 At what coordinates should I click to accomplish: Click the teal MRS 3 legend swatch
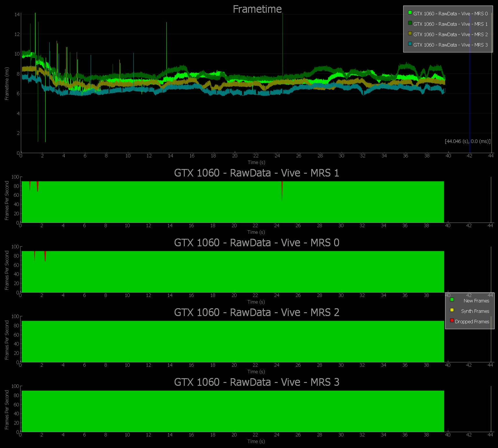tap(410, 44)
